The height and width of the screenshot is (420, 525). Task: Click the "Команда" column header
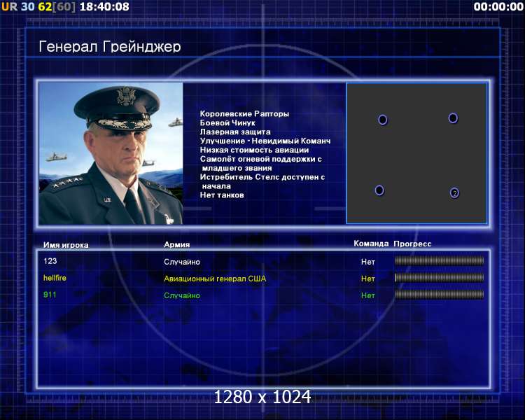pos(371,244)
